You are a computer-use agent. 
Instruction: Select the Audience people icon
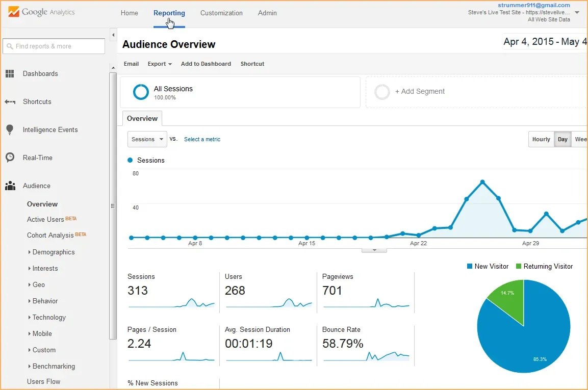[x=10, y=186]
